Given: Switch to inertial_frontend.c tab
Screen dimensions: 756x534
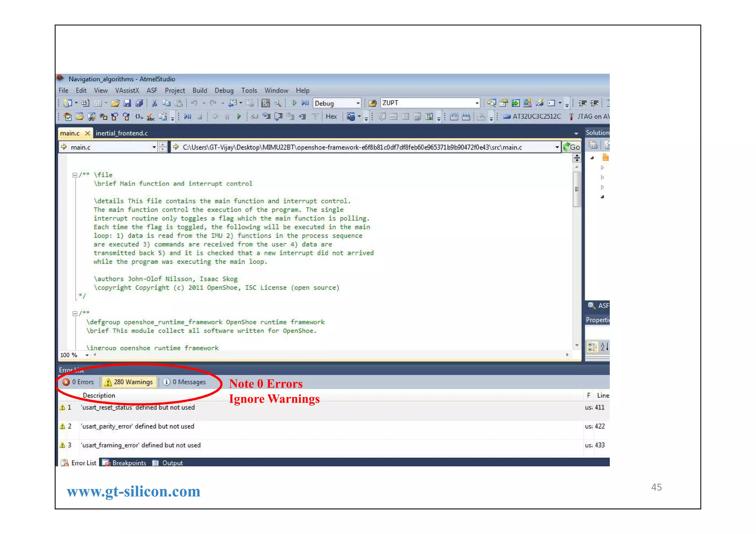Looking at the screenshot, I should pyautogui.click(x=121, y=133).
